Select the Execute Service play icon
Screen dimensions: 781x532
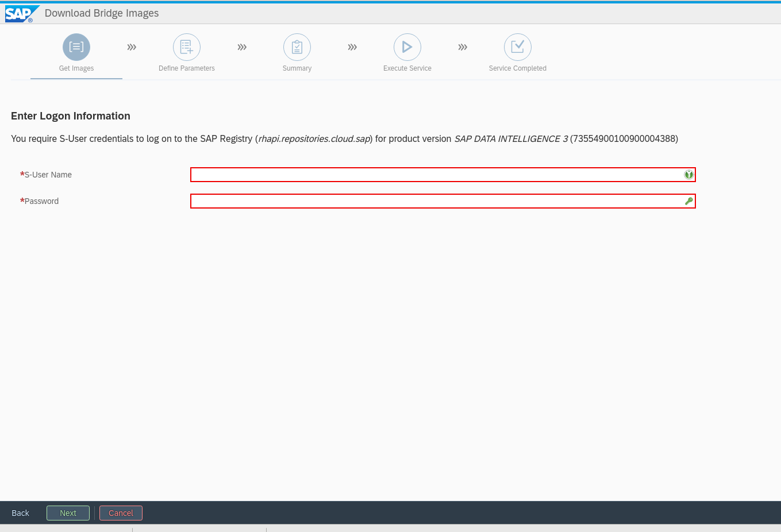tap(407, 47)
